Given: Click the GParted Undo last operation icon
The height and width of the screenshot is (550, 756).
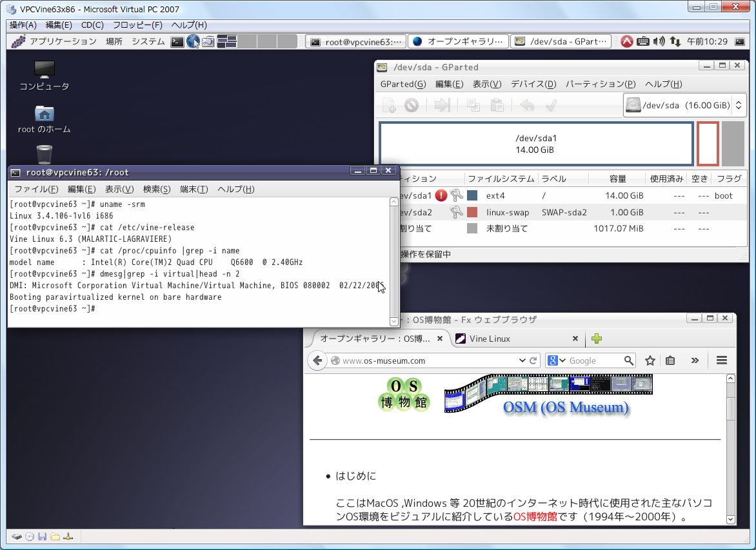Looking at the screenshot, I should pyautogui.click(x=527, y=105).
